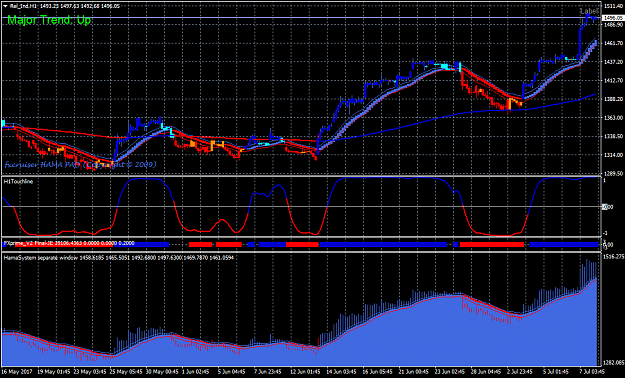Click the H1Touchline indicator label
This screenshot has height=378, width=625.
[x=18, y=181]
